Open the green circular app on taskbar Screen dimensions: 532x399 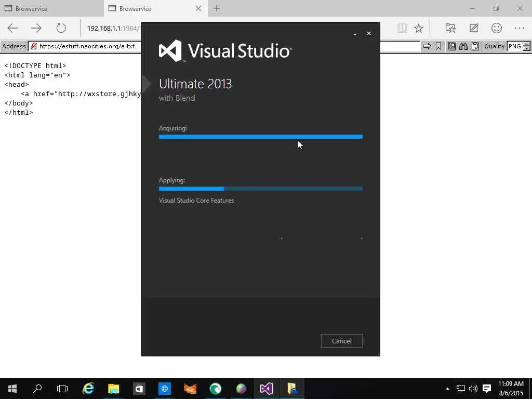[216, 389]
